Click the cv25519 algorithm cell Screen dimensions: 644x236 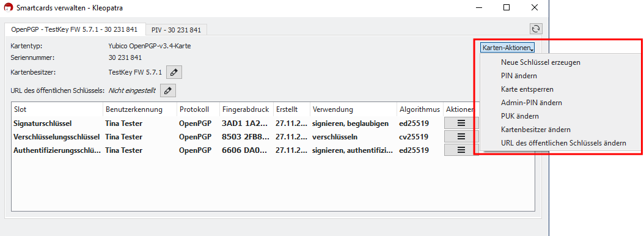(x=414, y=137)
